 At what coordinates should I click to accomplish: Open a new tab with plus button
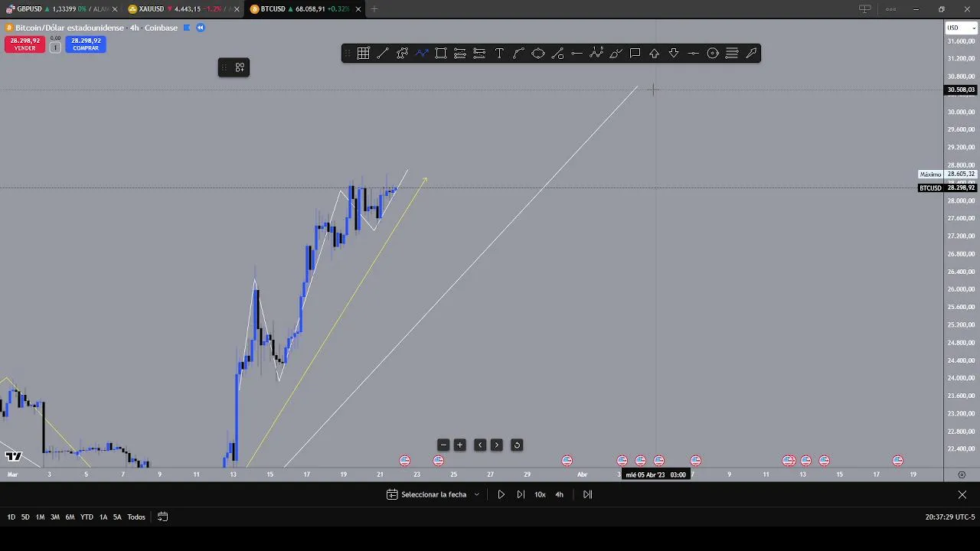point(374,9)
